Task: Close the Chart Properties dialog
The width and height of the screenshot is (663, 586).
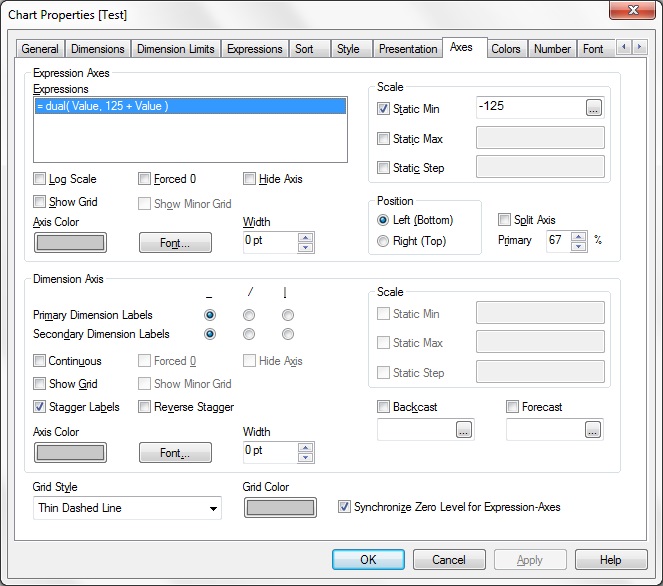Action: point(632,10)
